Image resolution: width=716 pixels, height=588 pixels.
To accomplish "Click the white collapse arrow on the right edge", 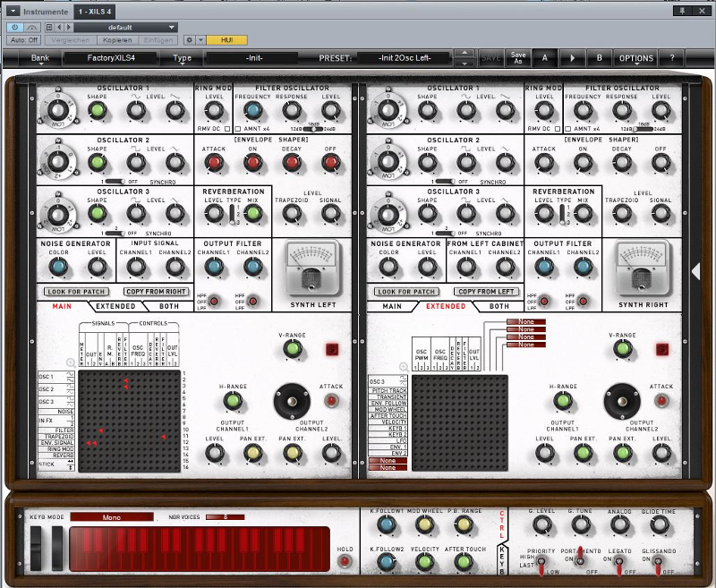I will point(696,271).
